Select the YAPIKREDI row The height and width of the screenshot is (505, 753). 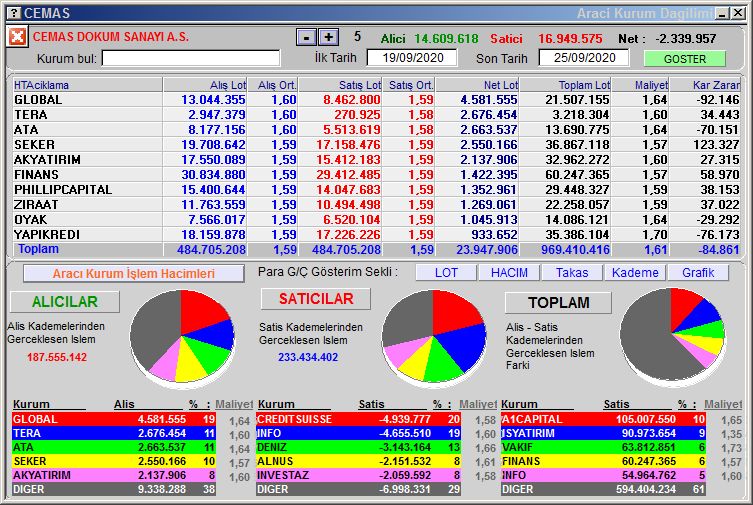376,234
